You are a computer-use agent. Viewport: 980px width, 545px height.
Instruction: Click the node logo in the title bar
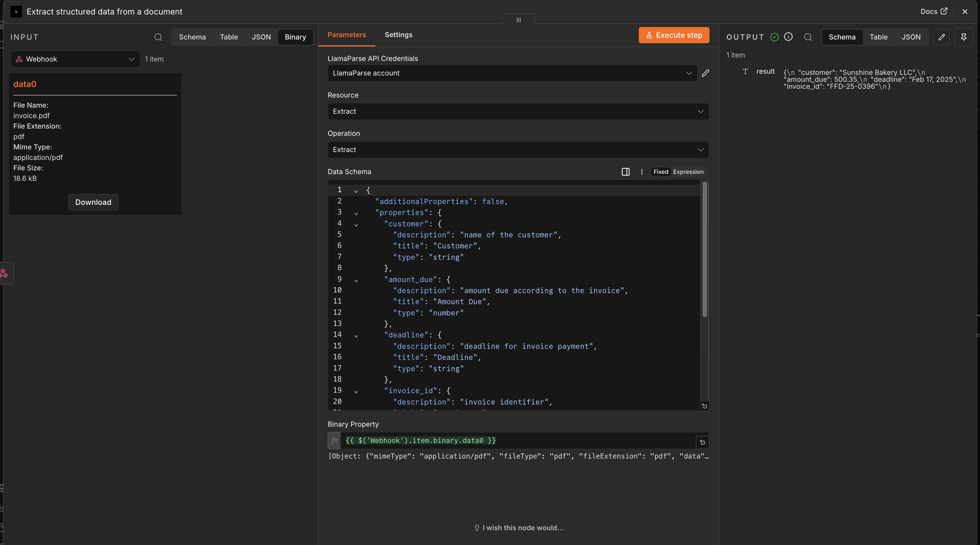point(16,11)
